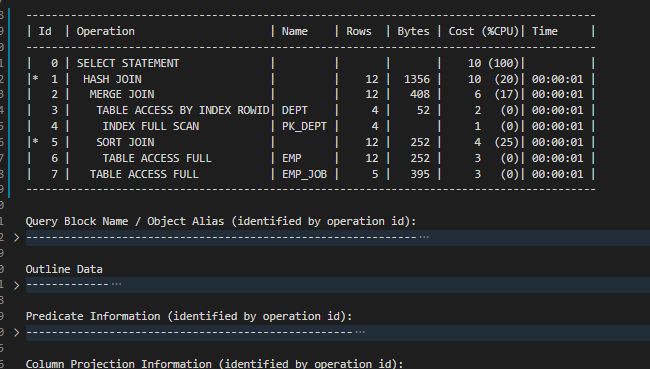Place cursor on MERGE JOIN operation text
Image resolution: width=650 pixels, height=369 pixels.
(x=122, y=95)
